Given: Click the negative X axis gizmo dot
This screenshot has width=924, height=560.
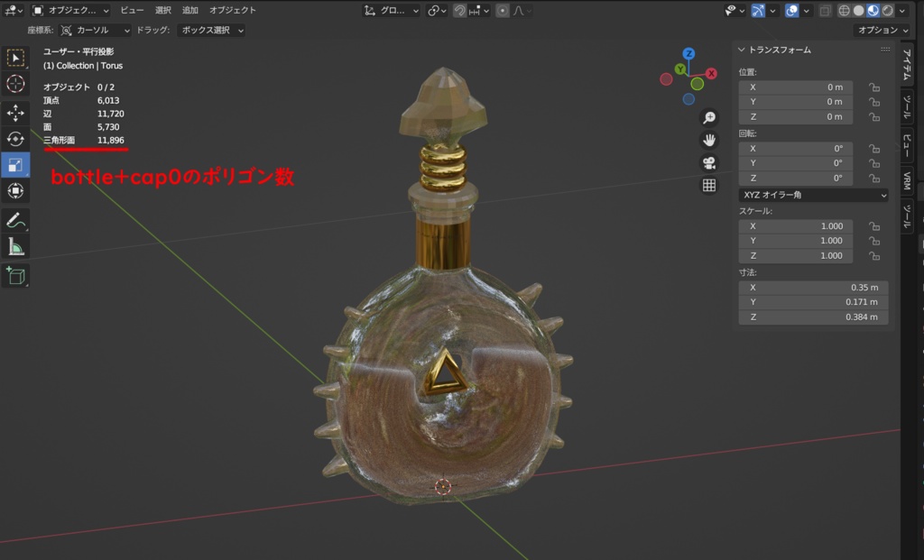Looking at the screenshot, I should point(666,79).
